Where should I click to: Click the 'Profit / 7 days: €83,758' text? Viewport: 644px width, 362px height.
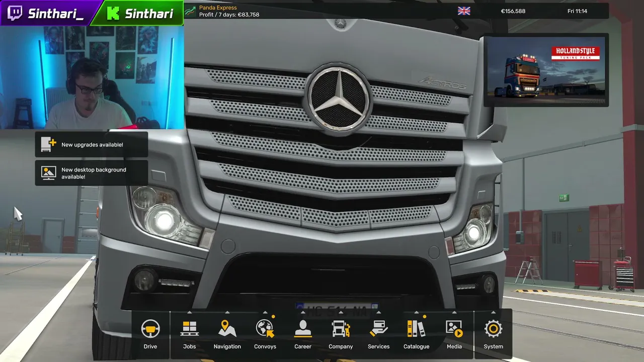pyautogui.click(x=229, y=15)
